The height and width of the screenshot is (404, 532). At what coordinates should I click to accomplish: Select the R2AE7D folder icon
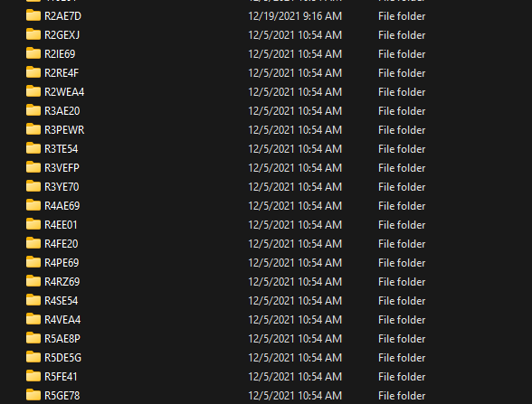pyautogui.click(x=33, y=15)
